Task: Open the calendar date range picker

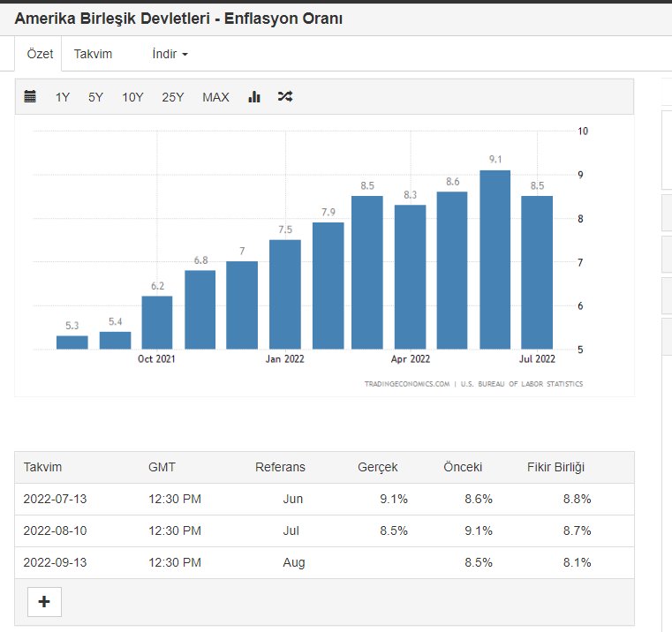Action: pyautogui.click(x=30, y=97)
